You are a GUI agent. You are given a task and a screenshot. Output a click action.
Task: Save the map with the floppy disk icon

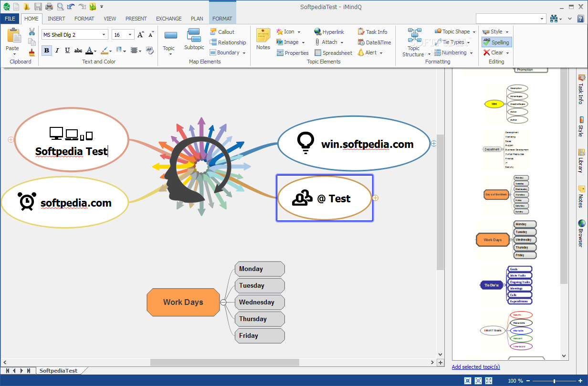click(x=38, y=6)
